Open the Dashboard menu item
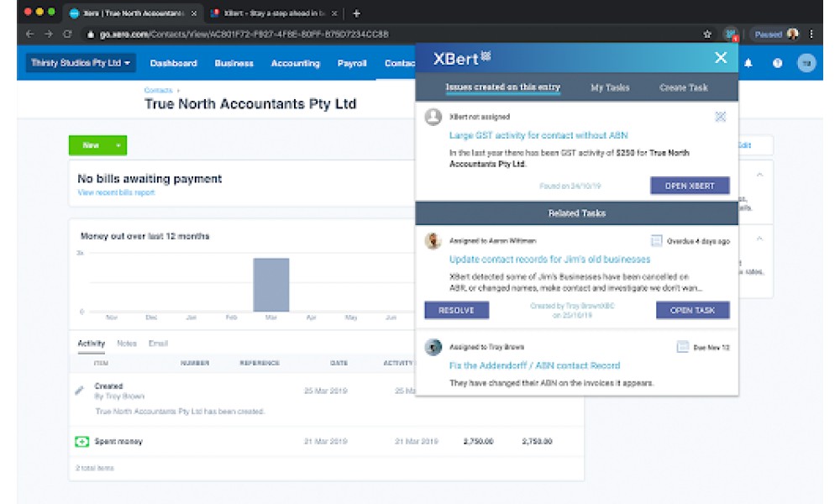Viewport: 840px width, 504px height. [173, 63]
